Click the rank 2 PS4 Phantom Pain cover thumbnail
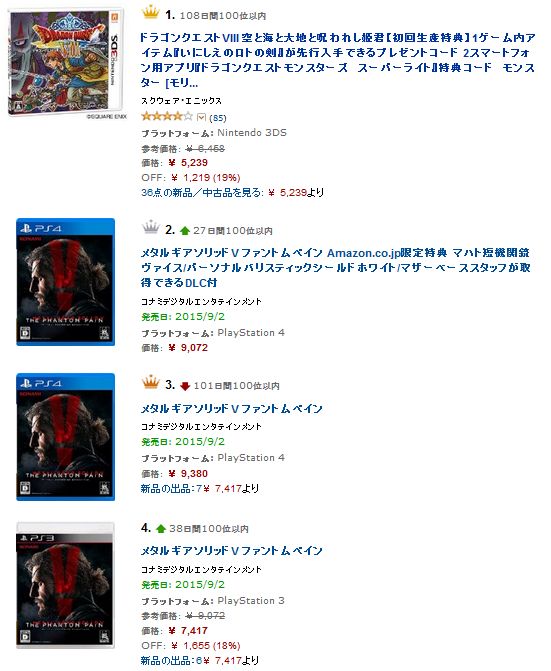This screenshot has width=551, height=671. tap(65, 282)
